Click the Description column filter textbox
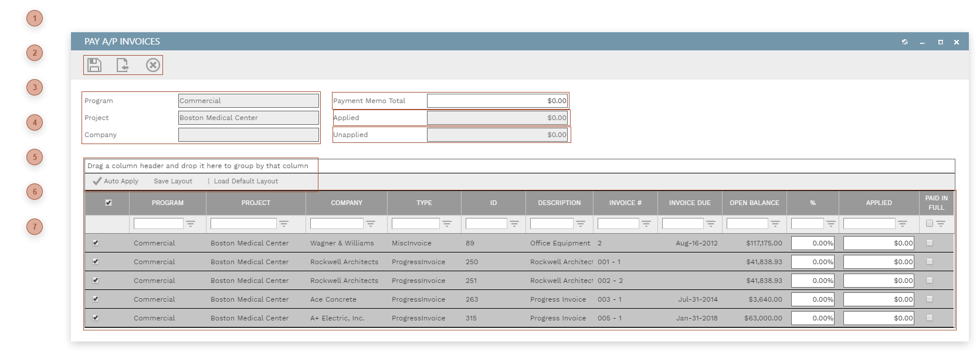The height and width of the screenshot is (355, 980). (x=552, y=224)
